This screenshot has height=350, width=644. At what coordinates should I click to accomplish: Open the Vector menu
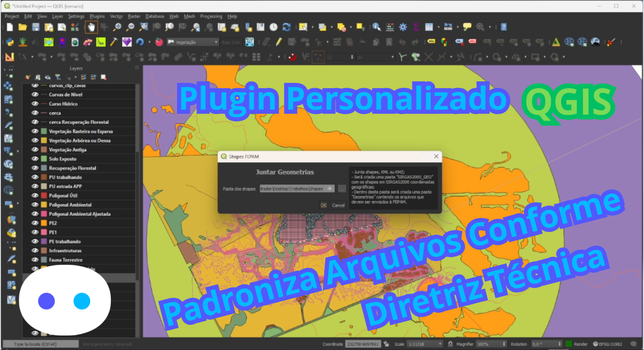116,16
